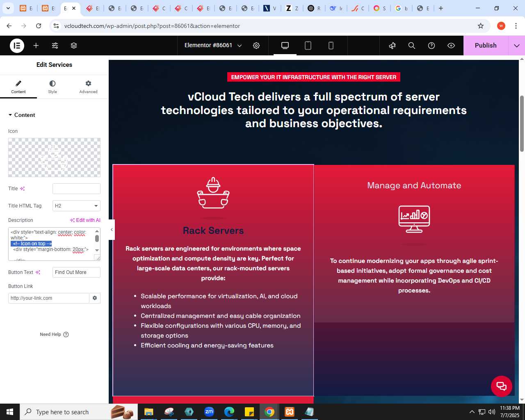
Task: Go back in browser history
Action: tap(9, 26)
